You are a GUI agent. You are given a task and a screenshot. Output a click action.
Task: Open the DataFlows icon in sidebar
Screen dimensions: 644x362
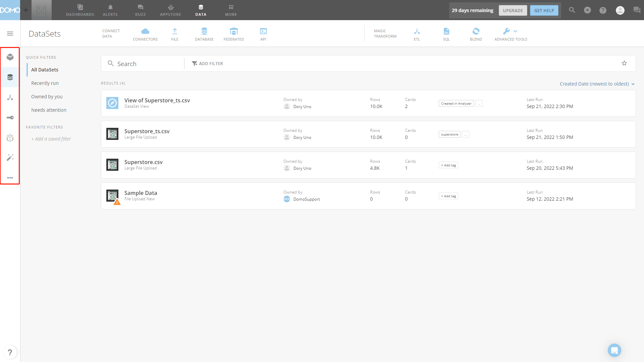(x=10, y=97)
